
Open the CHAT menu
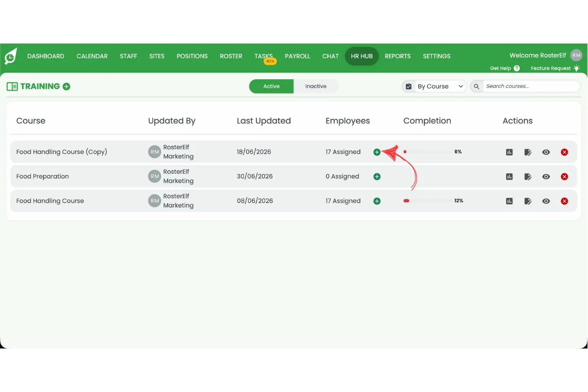[330, 56]
